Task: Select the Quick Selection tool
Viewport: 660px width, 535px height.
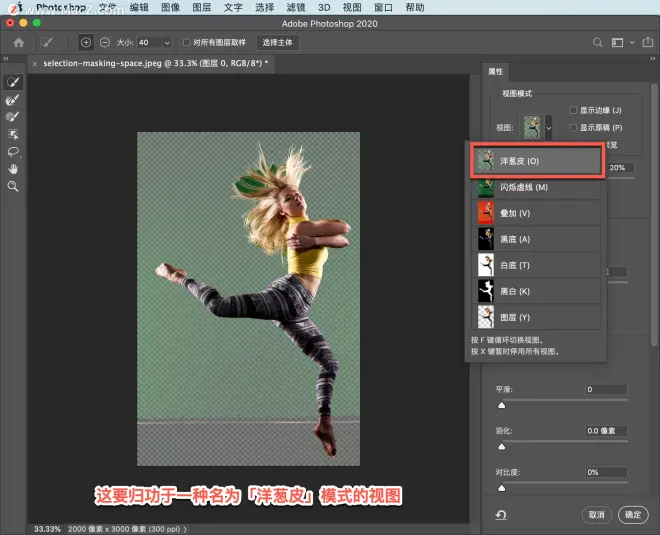Action: [x=13, y=82]
